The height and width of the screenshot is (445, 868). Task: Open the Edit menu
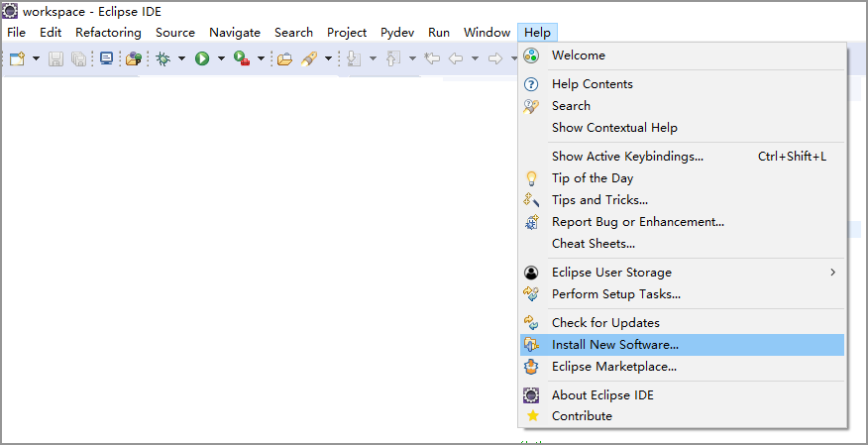tap(51, 33)
